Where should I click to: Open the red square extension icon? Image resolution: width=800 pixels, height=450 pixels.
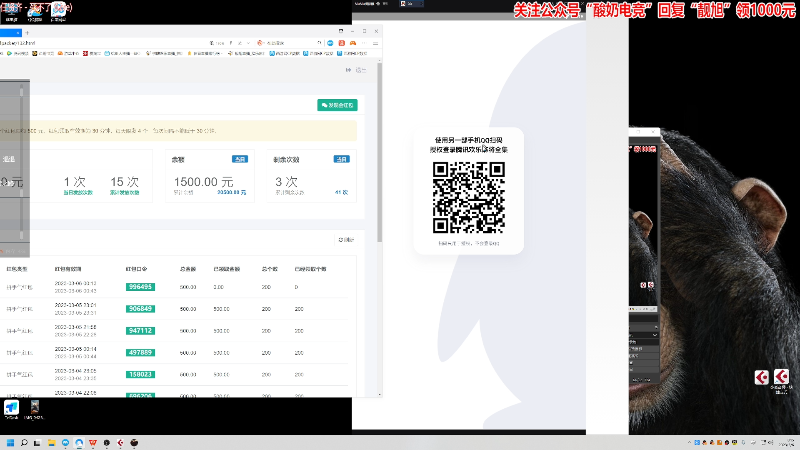click(x=341, y=43)
